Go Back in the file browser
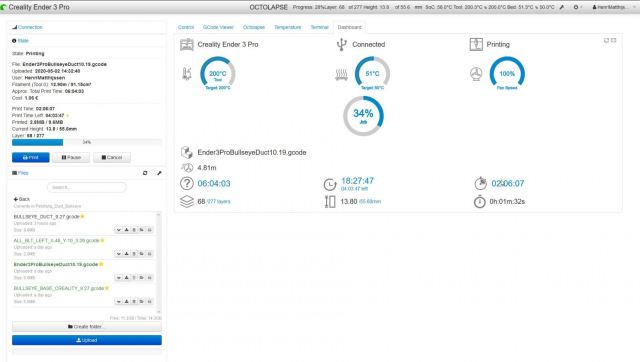640x362 pixels. pos(22,199)
